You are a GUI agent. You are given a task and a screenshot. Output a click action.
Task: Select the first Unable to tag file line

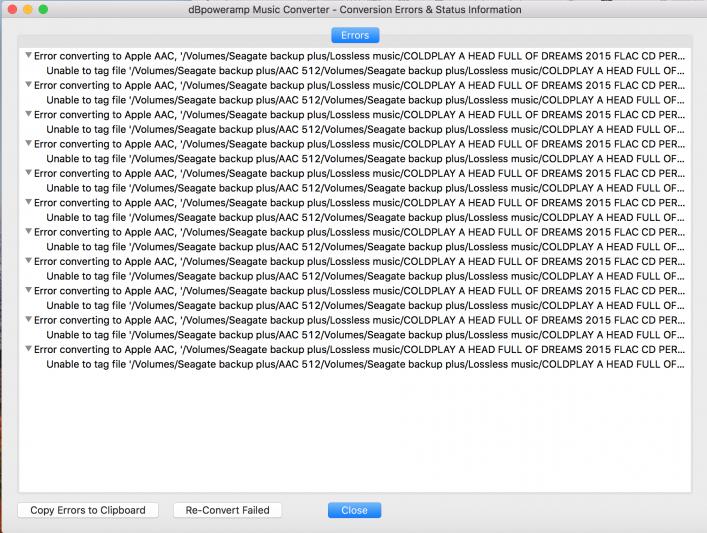pyautogui.click(x=365, y=71)
